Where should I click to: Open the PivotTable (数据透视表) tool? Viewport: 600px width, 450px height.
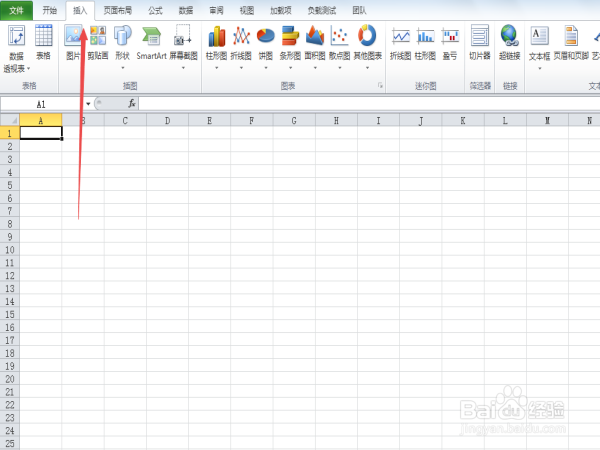pyautogui.click(x=16, y=48)
